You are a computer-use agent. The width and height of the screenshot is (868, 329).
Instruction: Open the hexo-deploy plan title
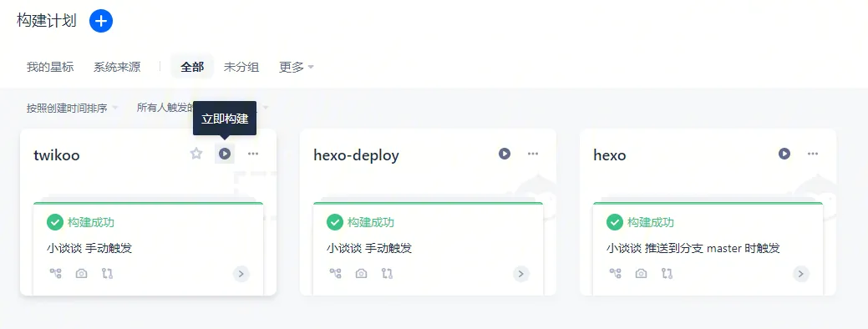pyautogui.click(x=356, y=155)
